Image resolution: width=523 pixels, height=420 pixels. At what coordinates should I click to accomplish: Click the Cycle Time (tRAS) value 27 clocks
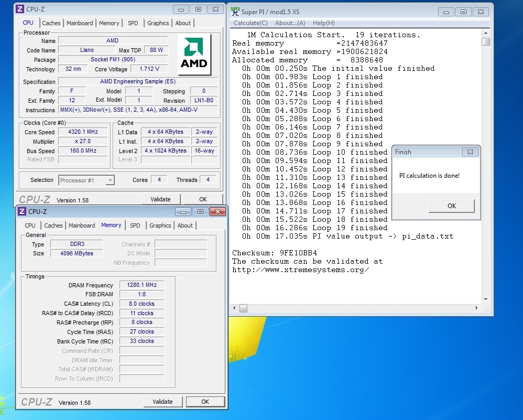(142, 331)
